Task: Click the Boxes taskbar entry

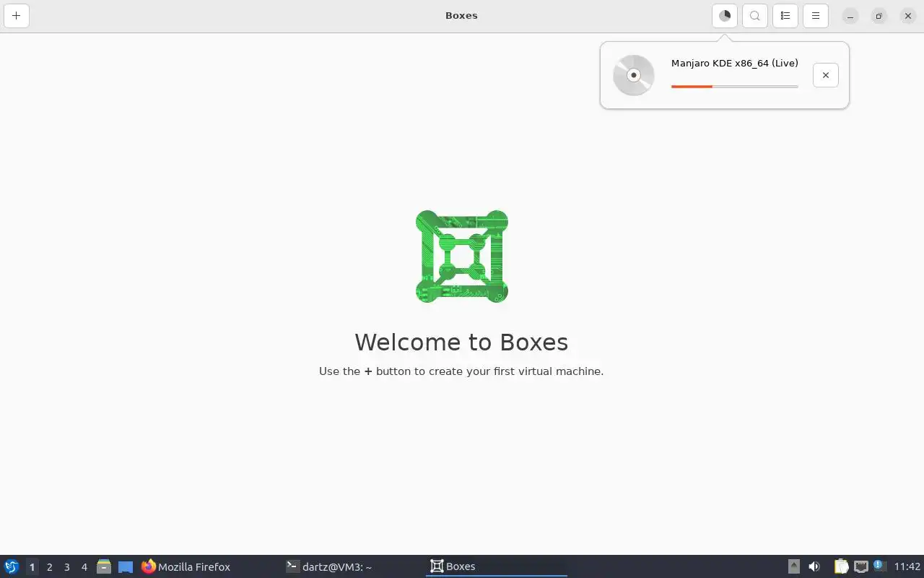Action: coord(497,566)
